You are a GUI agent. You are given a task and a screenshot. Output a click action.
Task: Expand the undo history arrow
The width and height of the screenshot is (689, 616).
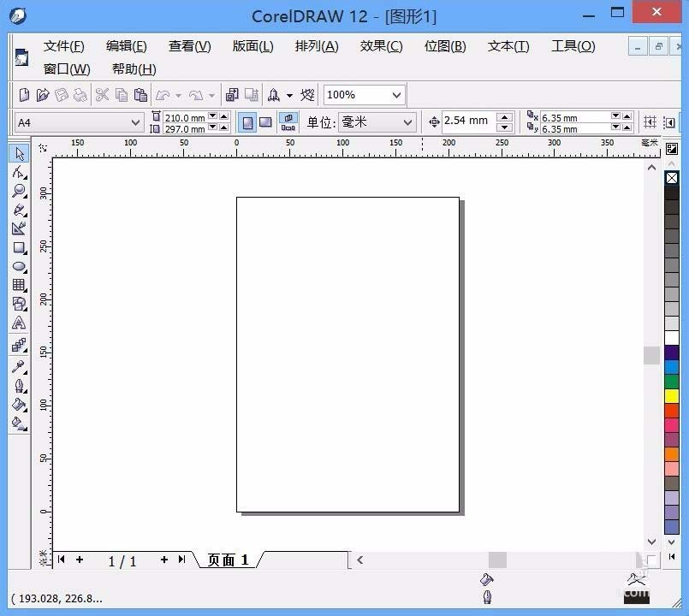coord(178,95)
